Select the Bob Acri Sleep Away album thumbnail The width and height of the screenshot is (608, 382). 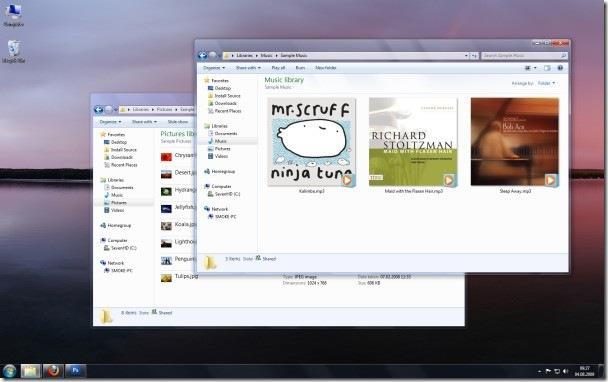coord(515,142)
